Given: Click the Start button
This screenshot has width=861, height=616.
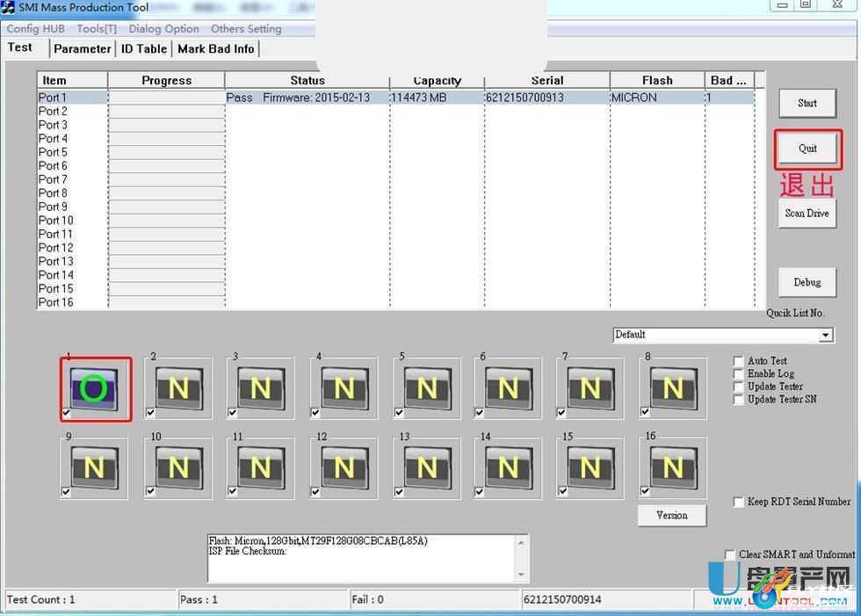Looking at the screenshot, I should point(807,103).
